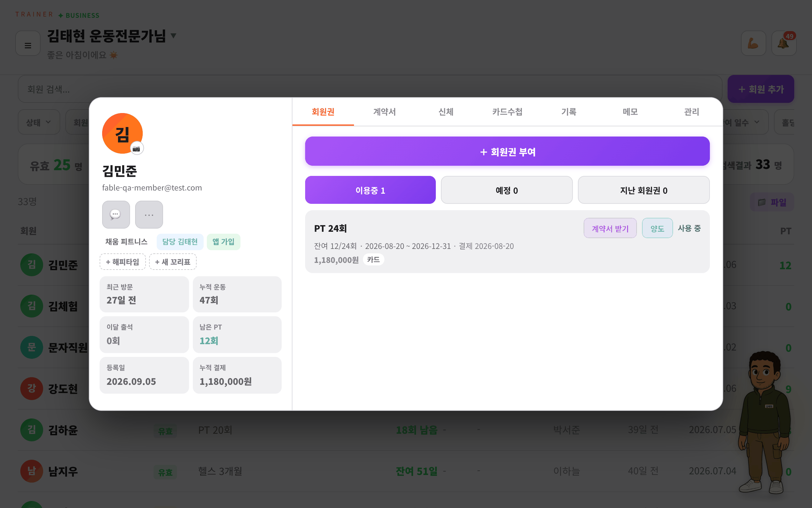Click 김체험 row avatar

click(x=31, y=306)
